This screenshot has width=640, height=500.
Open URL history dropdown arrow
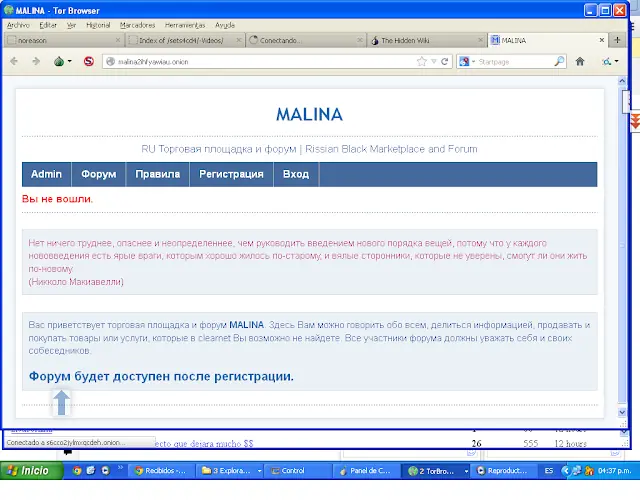(434, 62)
